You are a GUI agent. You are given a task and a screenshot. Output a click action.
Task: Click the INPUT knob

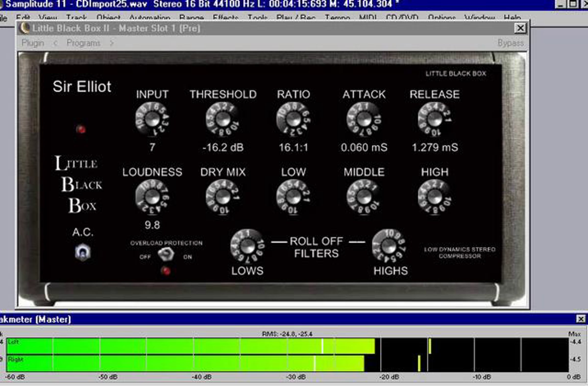point(152,119)
